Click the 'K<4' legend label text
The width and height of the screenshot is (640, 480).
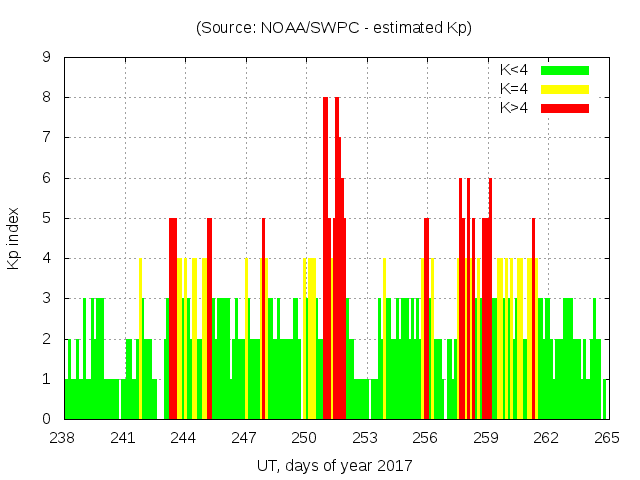(x=515, y=70)
